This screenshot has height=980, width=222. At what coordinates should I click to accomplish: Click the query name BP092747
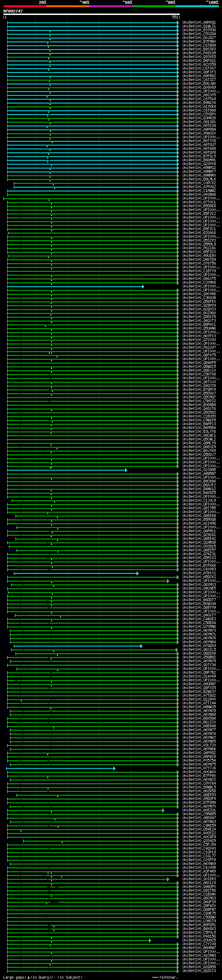(x=13, y=11)
